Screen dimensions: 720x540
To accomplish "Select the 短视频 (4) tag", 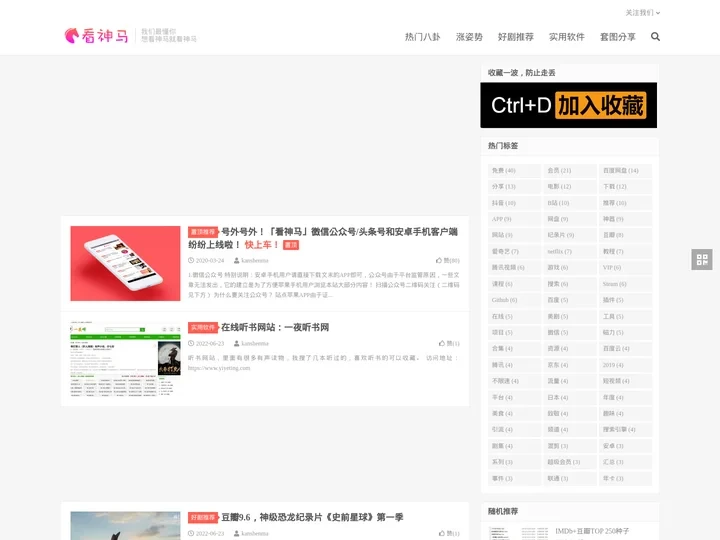I will click(625, 381).
